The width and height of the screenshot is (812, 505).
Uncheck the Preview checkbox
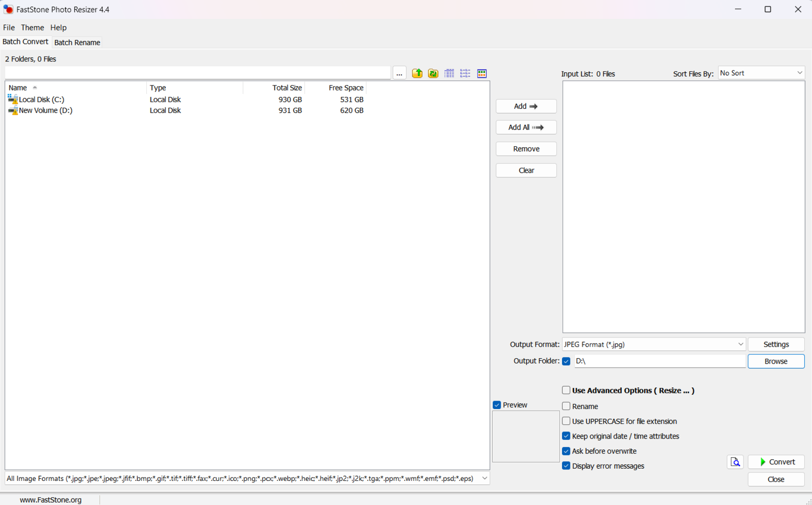[497, 405]
